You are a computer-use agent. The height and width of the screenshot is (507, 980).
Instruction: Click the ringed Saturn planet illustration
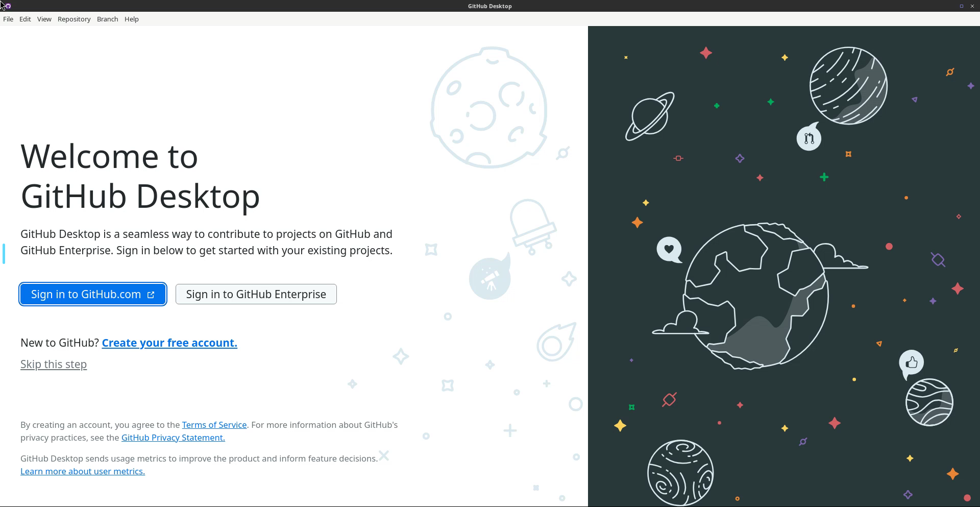tap(649, 116)
